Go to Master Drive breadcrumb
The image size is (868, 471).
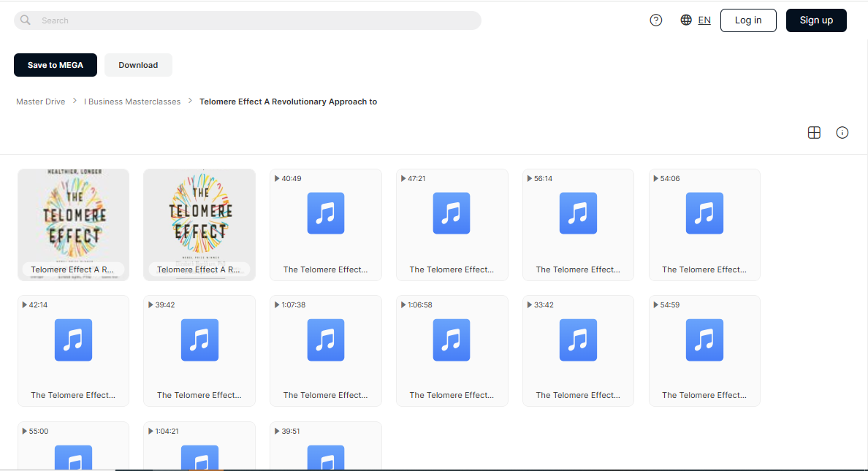[x=40, y=102]
